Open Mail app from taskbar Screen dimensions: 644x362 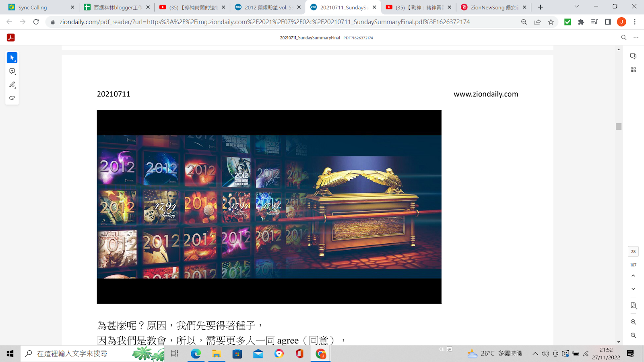(x=258, y=354)
